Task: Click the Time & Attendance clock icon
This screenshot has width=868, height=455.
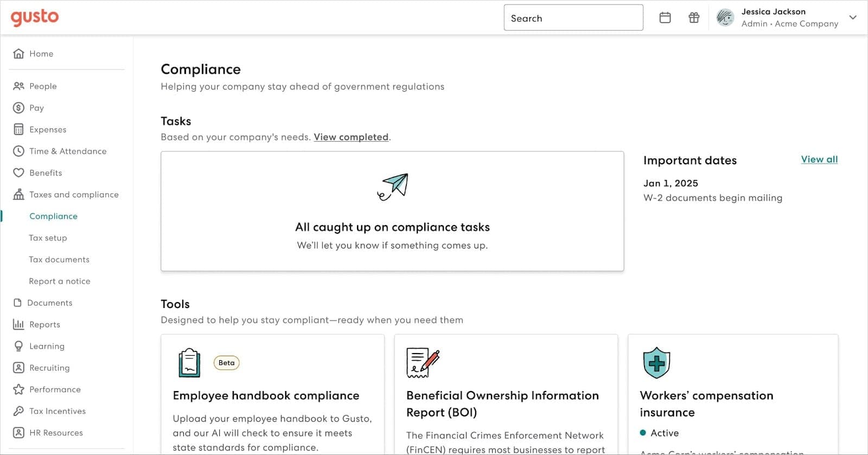Action: 18,151
